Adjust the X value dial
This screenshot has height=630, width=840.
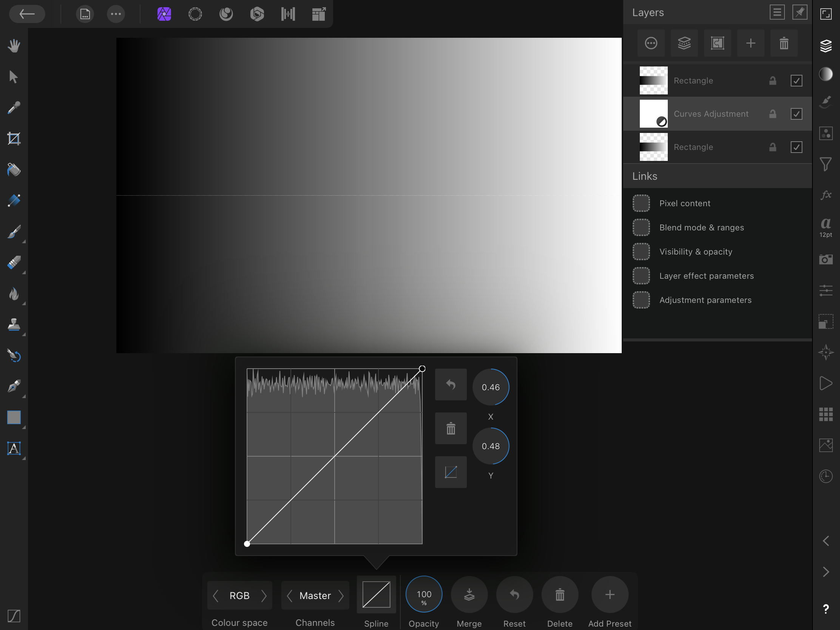491,387
